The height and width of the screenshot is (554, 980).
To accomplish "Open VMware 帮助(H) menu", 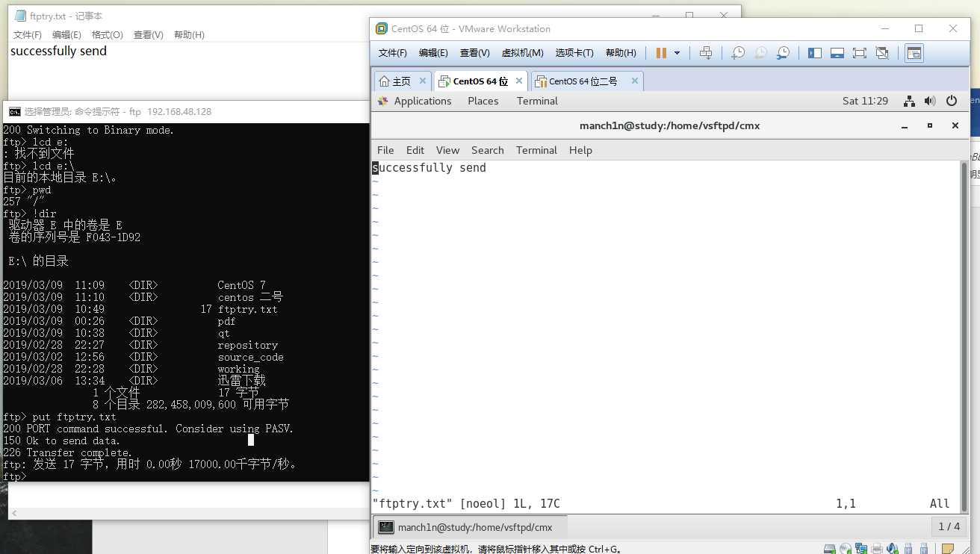I will pos(621,53).
